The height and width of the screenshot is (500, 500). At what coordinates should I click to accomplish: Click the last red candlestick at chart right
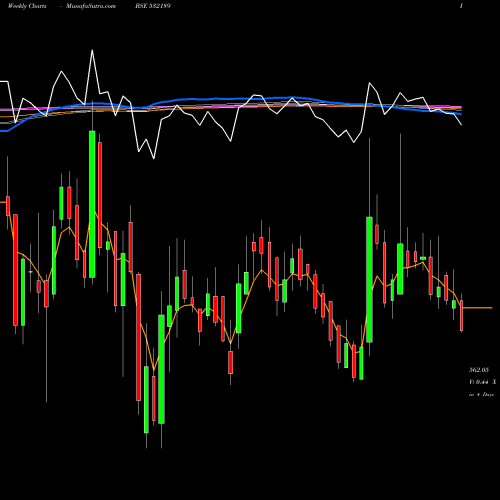pos(461,316)
